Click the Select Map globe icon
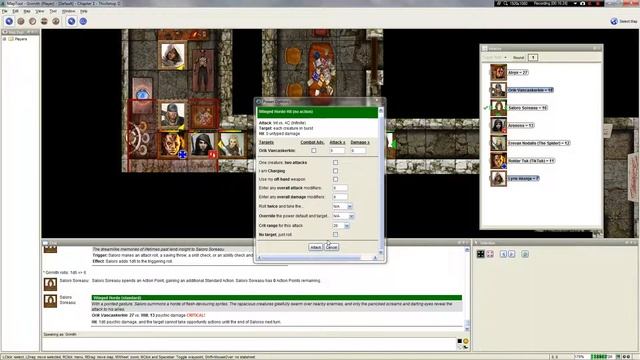640x360 pixels. (614, 21)
